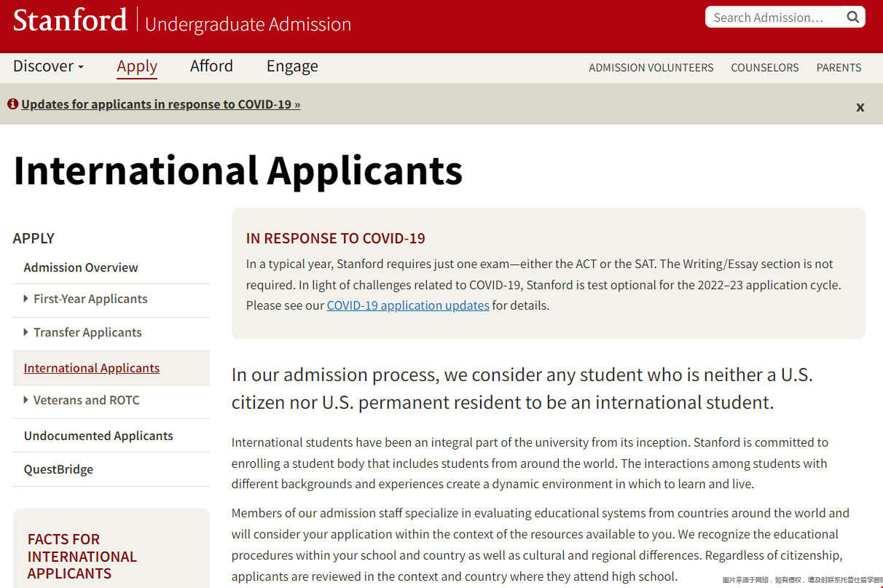Open Veterans and ROTC sidebar link
The height and width of the screenshot is (588, 883).
point(86,400)
